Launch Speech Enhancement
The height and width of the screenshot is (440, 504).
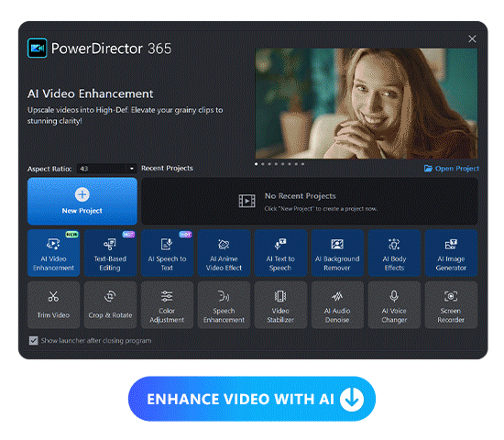point(224,305)
